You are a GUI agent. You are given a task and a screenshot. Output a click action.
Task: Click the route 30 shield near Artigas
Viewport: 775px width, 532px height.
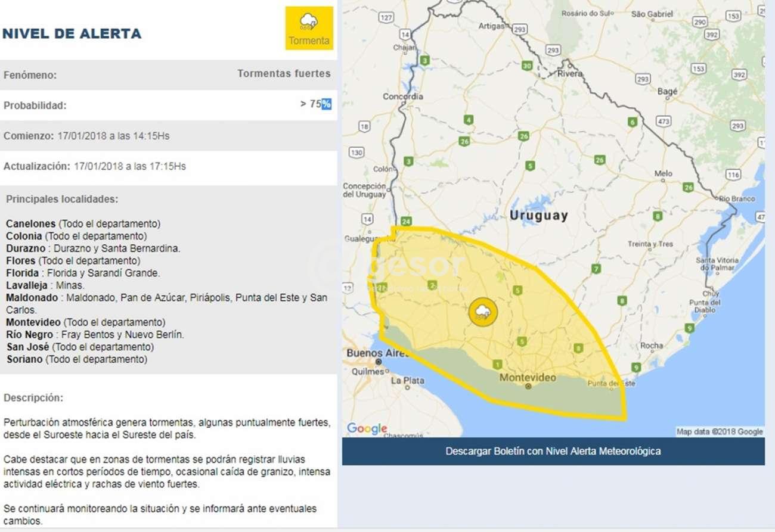[526, 66]
